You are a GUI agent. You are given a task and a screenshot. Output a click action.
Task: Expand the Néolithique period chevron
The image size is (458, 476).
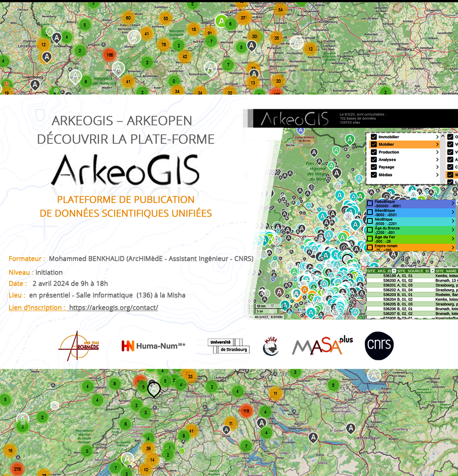point(452,220)
